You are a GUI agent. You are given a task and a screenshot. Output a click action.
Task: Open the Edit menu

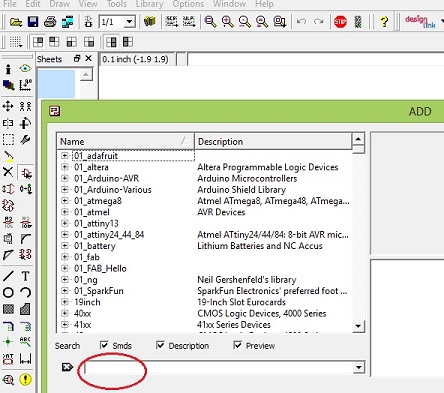click(33, 4)
